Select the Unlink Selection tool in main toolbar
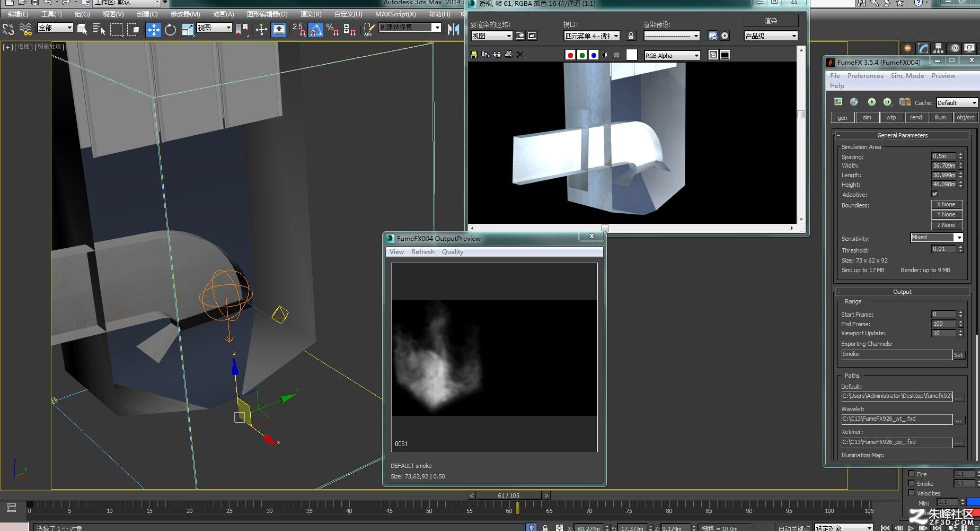980x531 pixels. [8, 29]
